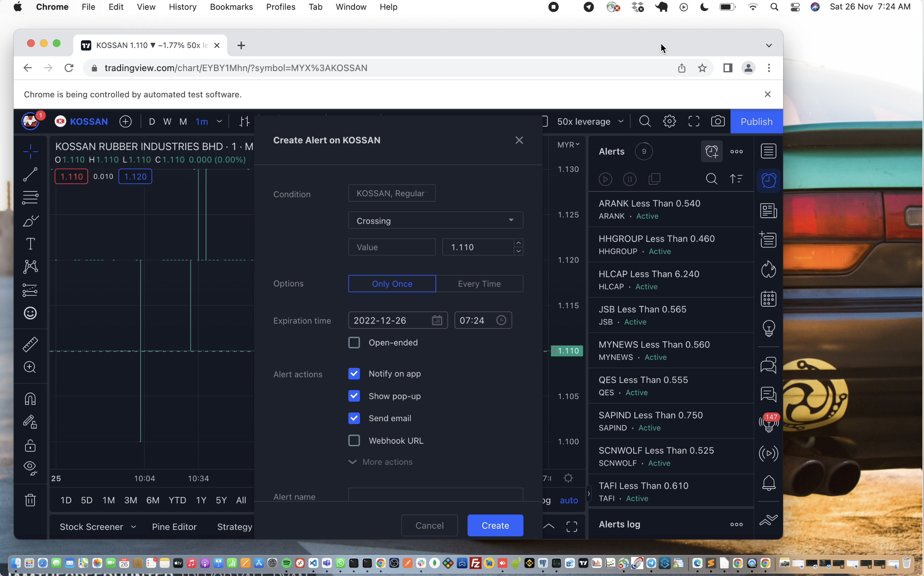Enable the Open-ended checkbox

(354, 342)
